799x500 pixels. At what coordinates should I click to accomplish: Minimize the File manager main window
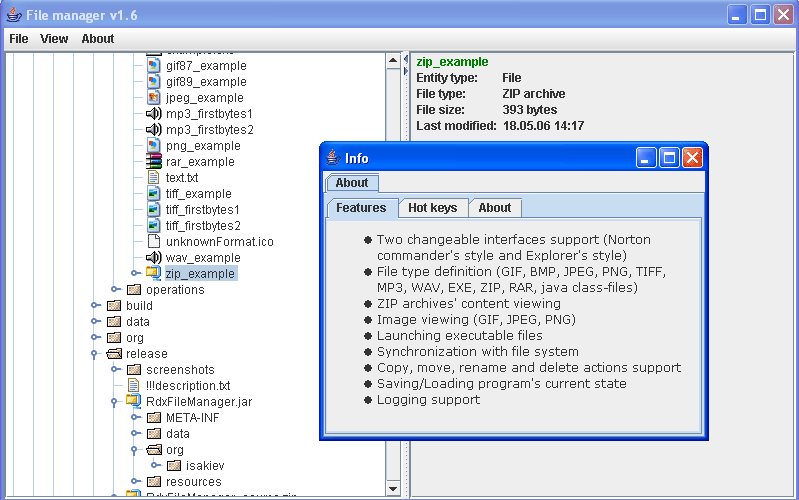(x=736, y=15)
